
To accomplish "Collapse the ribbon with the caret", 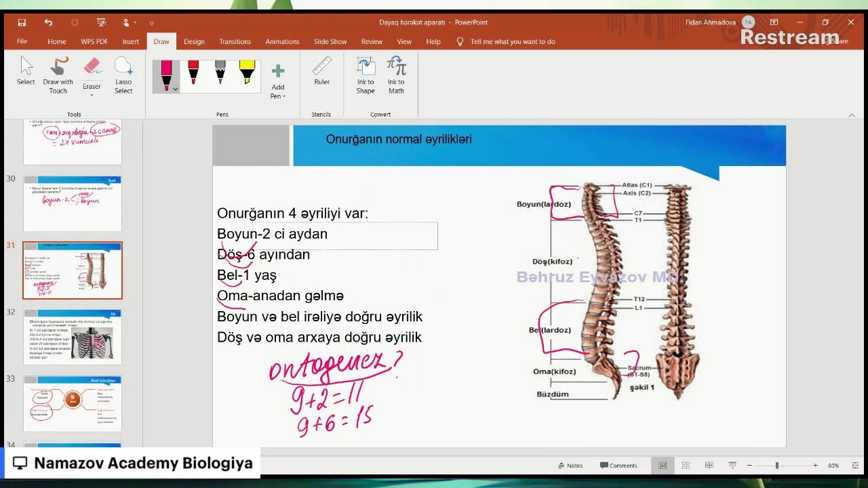I will click(852, 115).
